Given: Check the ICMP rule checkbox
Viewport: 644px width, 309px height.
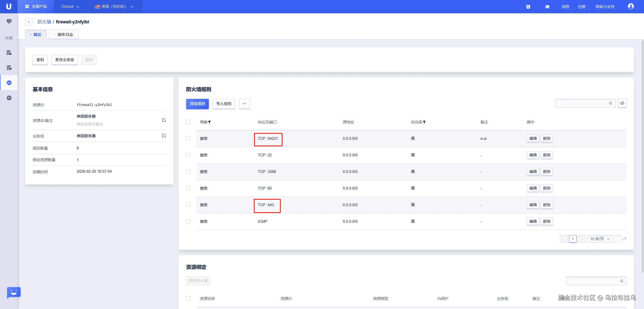Looking at the screenshot, I should (x=188, y=222).
